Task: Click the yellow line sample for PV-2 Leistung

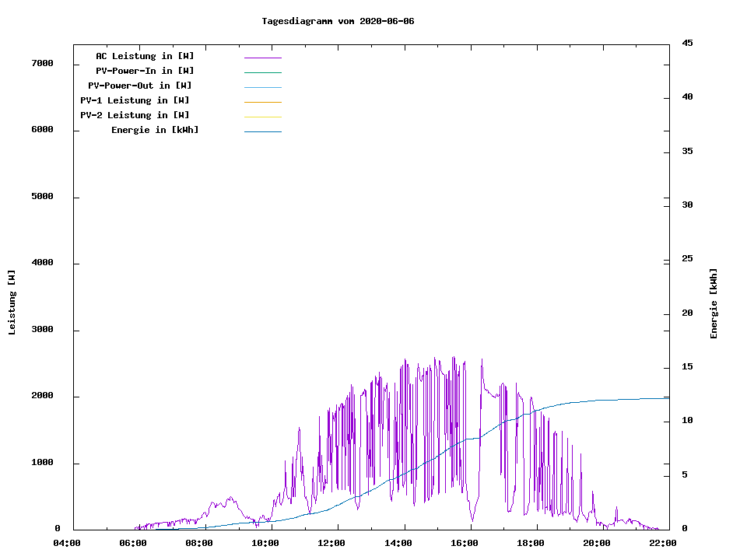Action: tap(262, 117)
